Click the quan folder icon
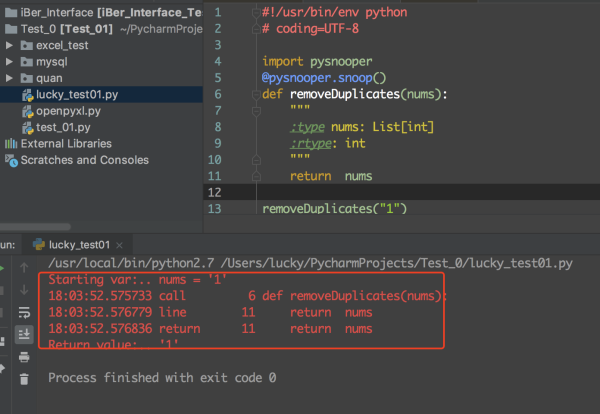This screenshot has height=414, width=600. pos(26,78)
